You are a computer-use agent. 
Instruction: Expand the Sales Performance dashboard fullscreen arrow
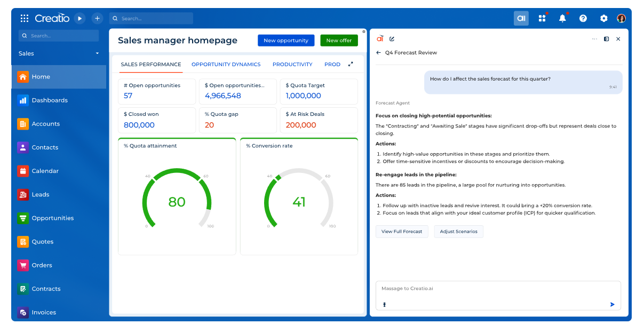tap(351, 63)
